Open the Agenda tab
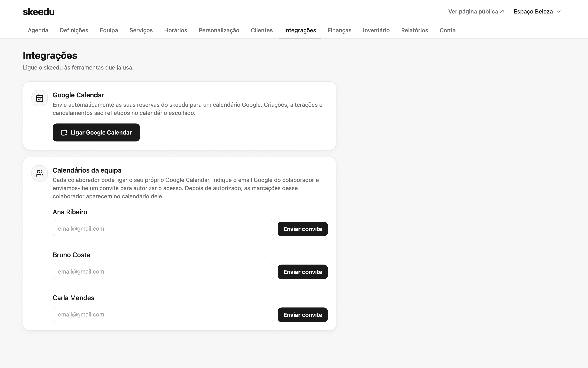The height and width of the screenshot is (368, 588). click(x=38, y=30)
